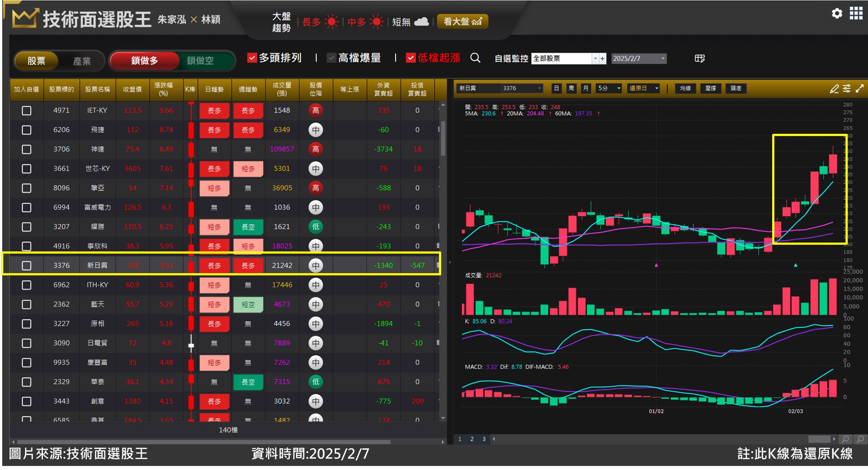Open the 全部股票 watchlist dropdown

tap(595, 59)
